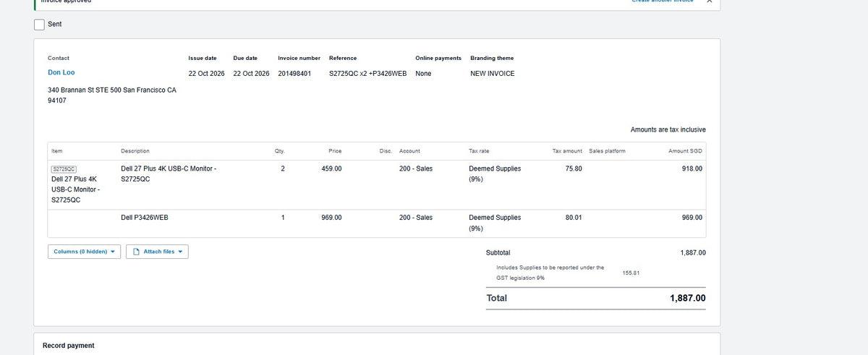Click 200 - Sales in the S2725QC row
The image size is (868, 355).
click(x=416, y=168)
